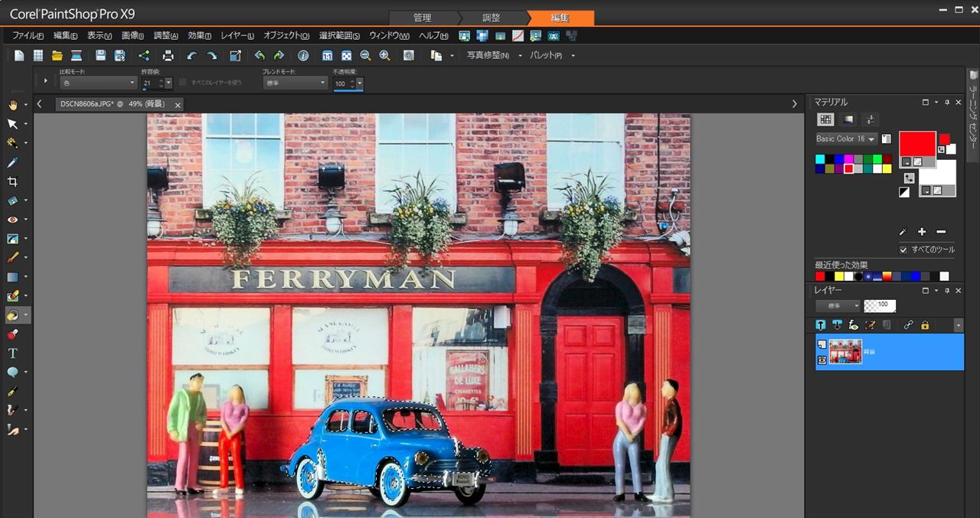Screen dimensions: 980x518
Task: Redo the action
Action: (x=211, y=56)
